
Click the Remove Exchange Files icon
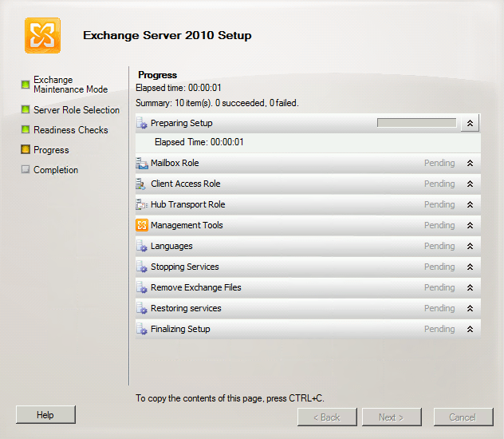point(142,287)
